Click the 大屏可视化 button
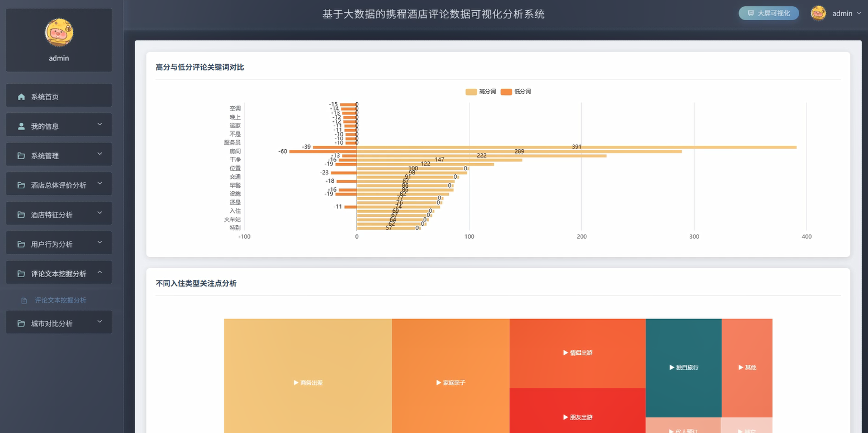 click(x=769, y=13)
